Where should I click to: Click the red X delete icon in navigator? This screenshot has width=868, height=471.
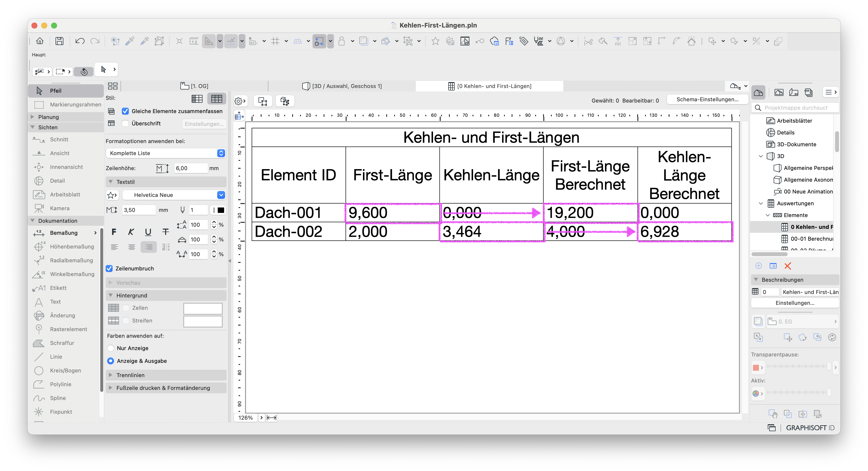[787, 266]
